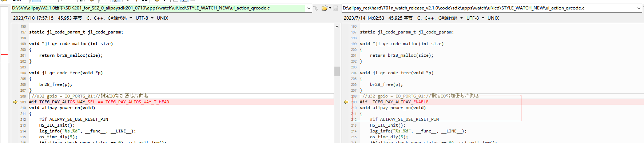Screen dimensions: 644x143
Task: Click the left pane save disk icon
Action: 335,8
